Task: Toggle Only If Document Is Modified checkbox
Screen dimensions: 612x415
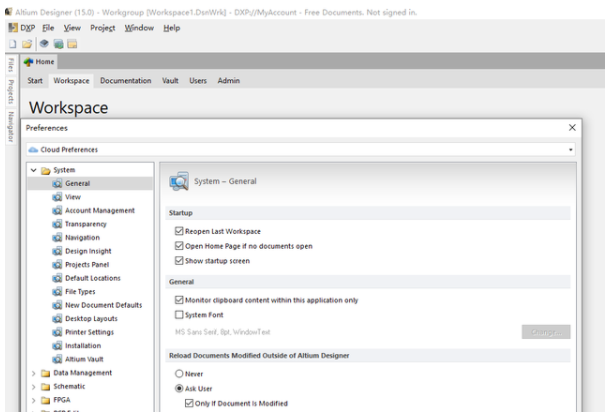Action: (x=189, y=403)
